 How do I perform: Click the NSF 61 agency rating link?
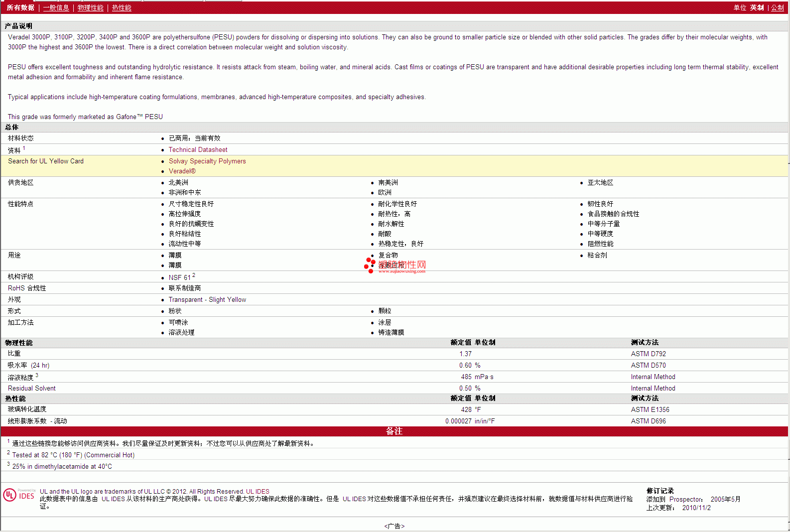[179, 278]
